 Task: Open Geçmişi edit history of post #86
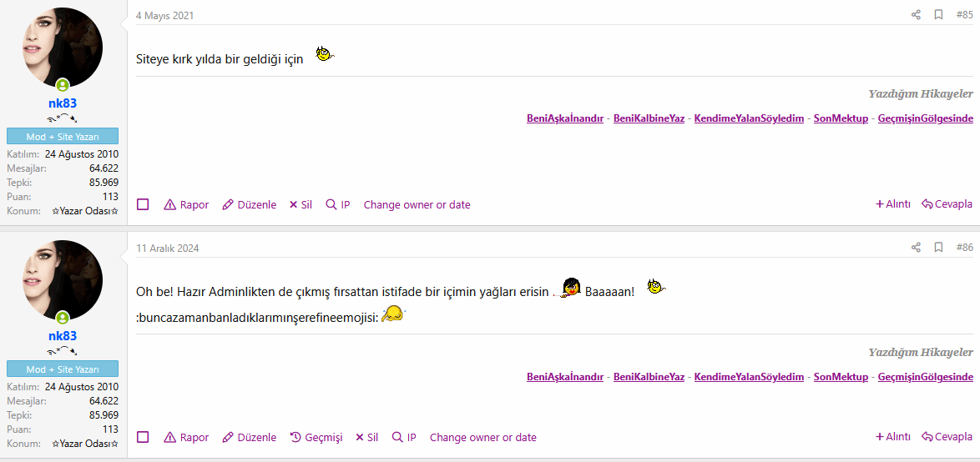click(316, 438)
